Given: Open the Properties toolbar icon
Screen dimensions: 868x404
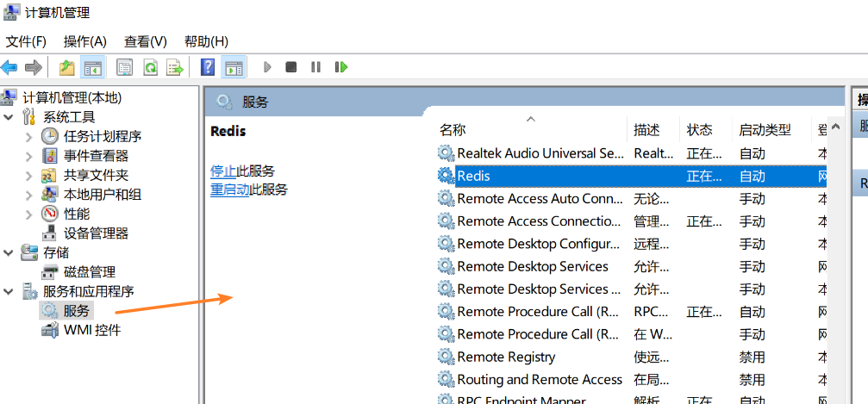Looking at the screenshot, I should click(x=124, y=67).
